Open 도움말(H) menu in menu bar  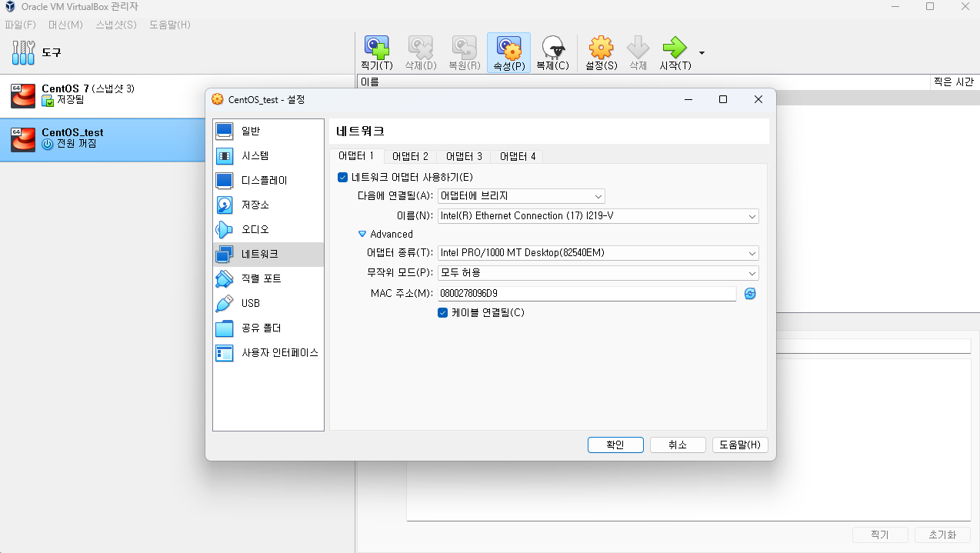tap(170, 25)
